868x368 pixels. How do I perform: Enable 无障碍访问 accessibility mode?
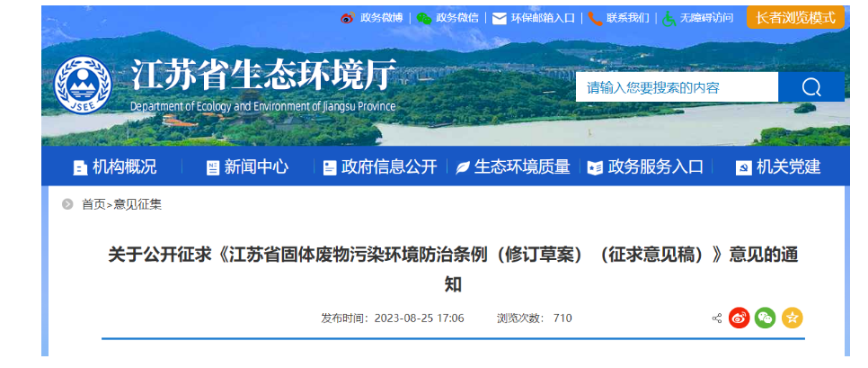[697, 18]
